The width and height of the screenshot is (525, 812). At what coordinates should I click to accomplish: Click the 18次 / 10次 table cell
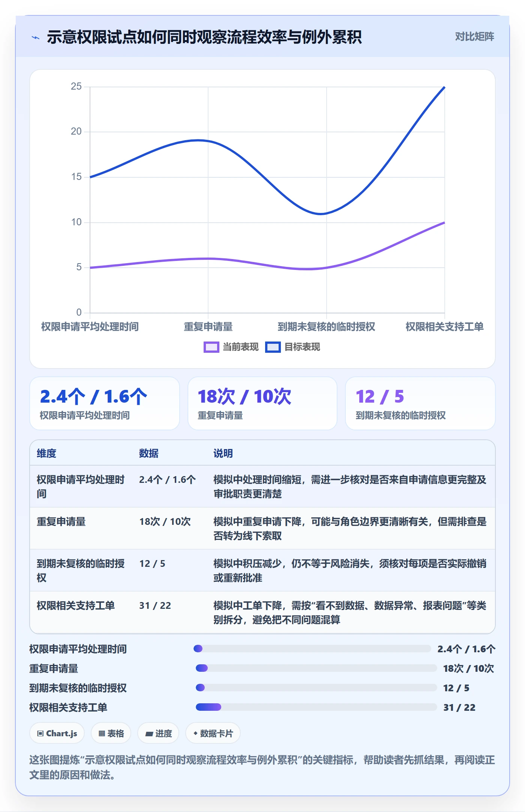coord(165,521)
